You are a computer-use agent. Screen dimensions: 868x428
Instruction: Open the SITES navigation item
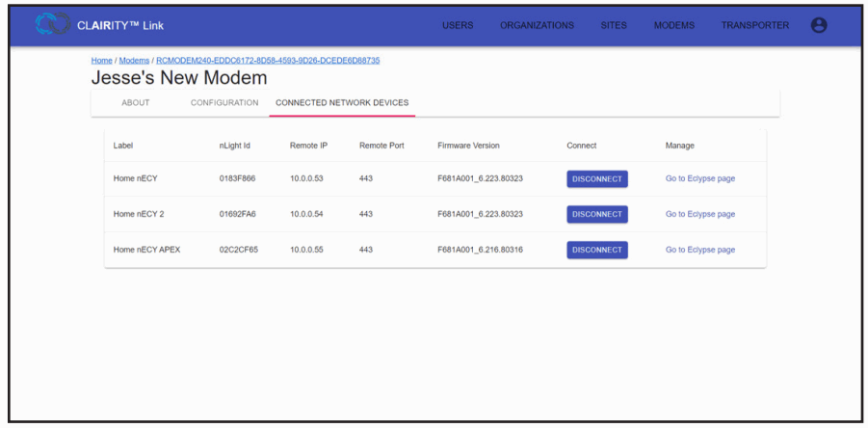pyautogui.click(x=614, y=25)
